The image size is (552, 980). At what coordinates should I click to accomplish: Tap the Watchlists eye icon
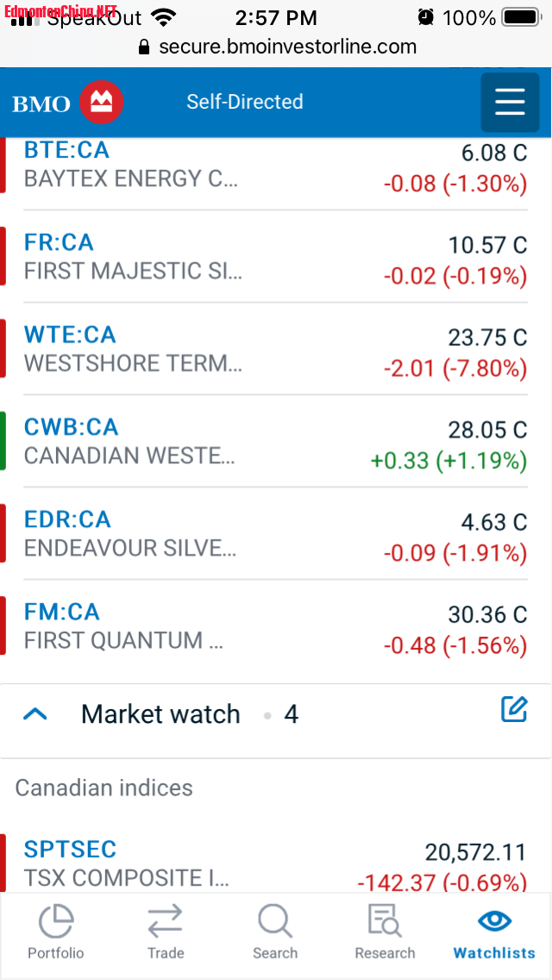(494, 921)
